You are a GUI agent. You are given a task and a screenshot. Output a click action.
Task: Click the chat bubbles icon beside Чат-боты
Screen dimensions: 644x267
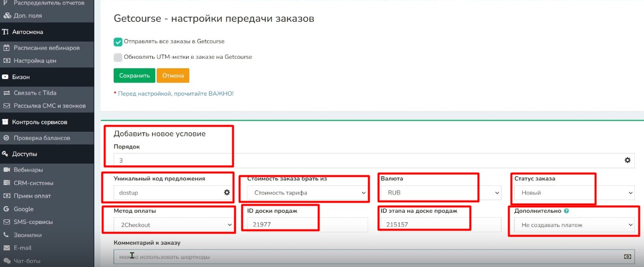click(x=7, y=261)
